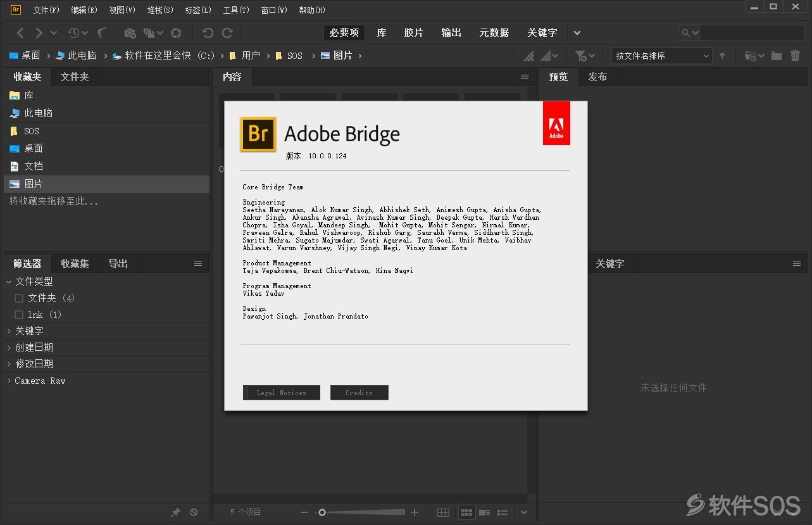Open in Camera Raw aperture icon
The width and height of the screenshot is (812, 525).
176,33
